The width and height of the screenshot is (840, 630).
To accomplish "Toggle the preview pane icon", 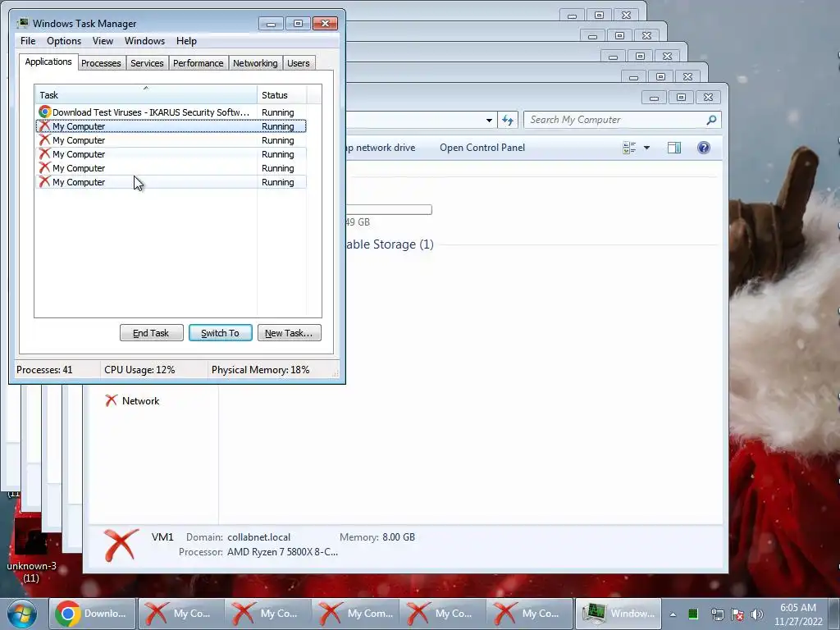I will pos(674,148).
